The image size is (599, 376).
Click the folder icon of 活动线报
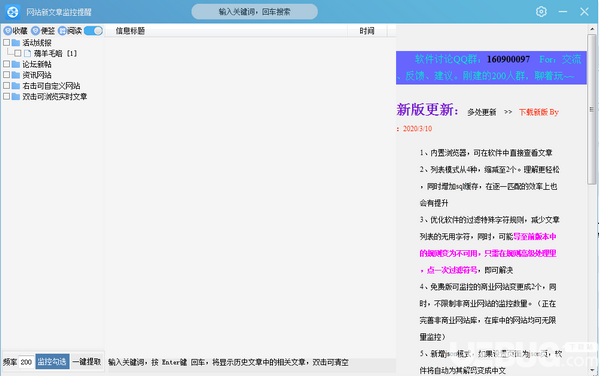coord(16,42)
